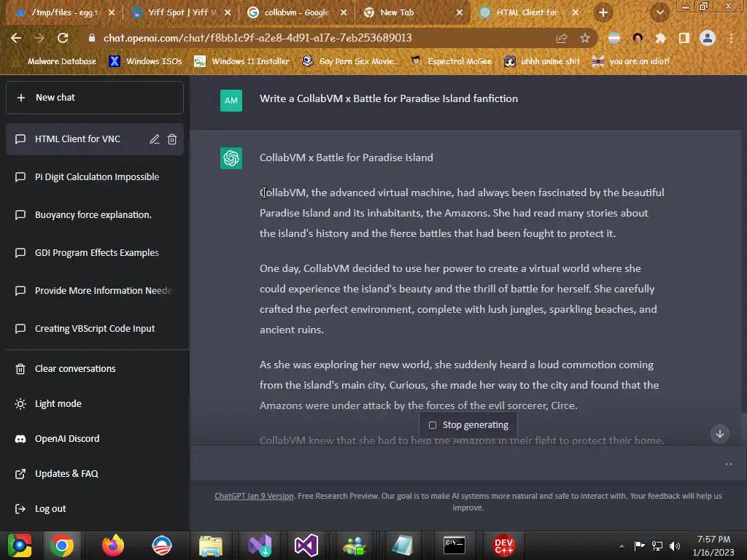Open the Chrome three-dot menu
This screenshot has width=747, height=560.
tap(731, 38)
